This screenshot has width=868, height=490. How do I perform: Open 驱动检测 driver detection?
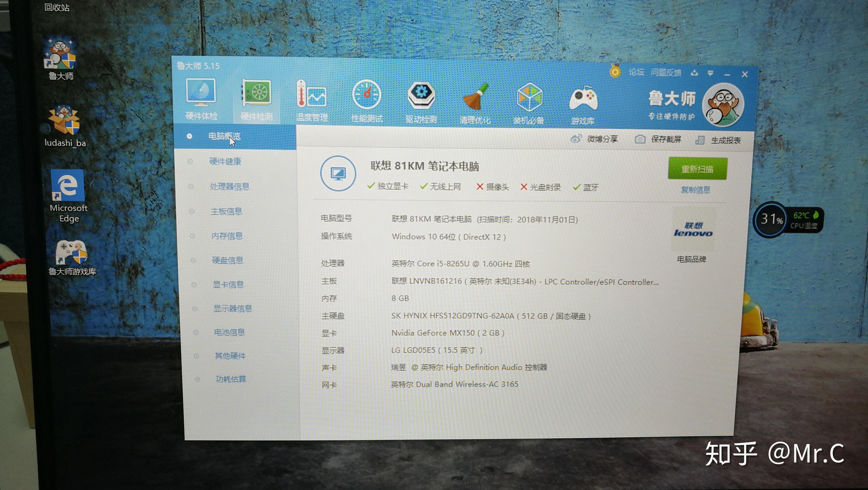pyautogui.click(x=421, y=102)
